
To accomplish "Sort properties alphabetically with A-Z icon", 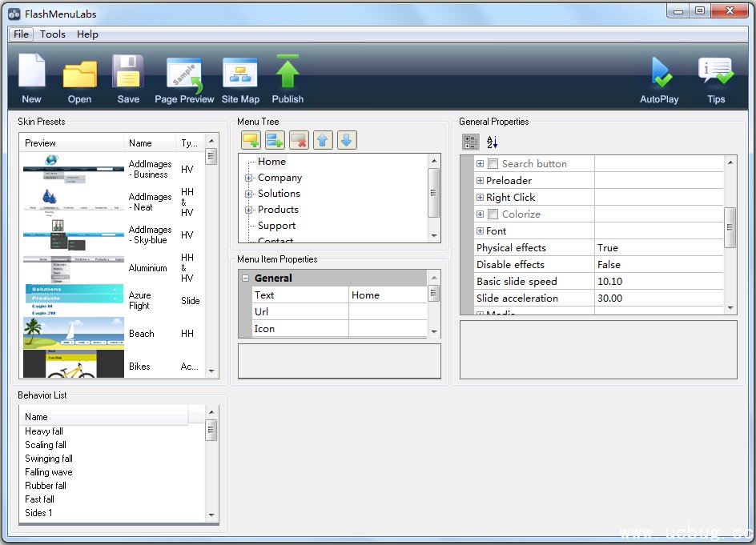I will tap(493, 142).
